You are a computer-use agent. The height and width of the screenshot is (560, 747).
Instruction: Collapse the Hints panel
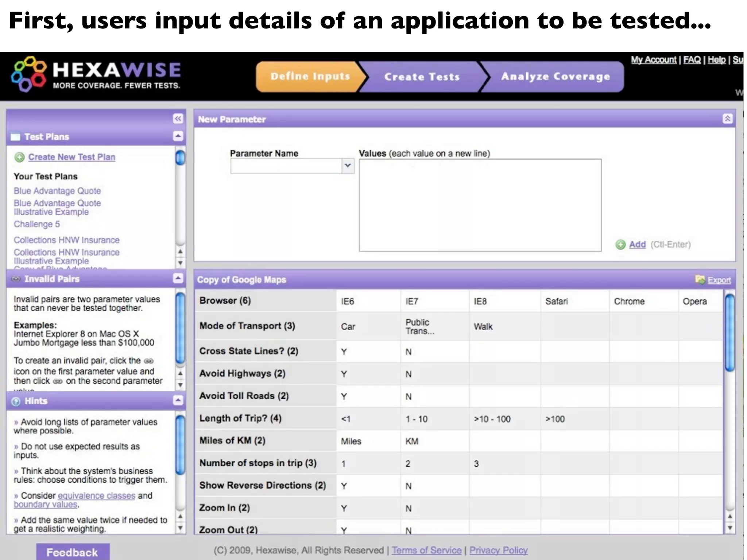(x=178, y=400)
